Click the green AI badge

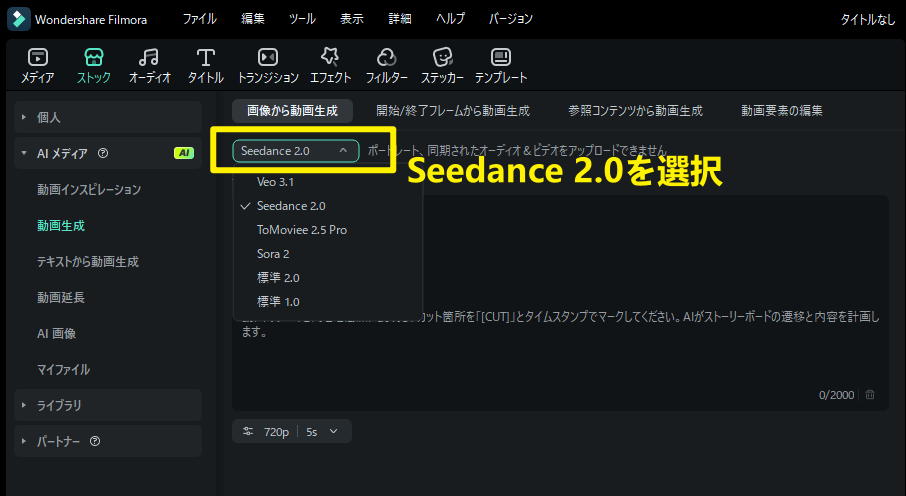(184, 153)
